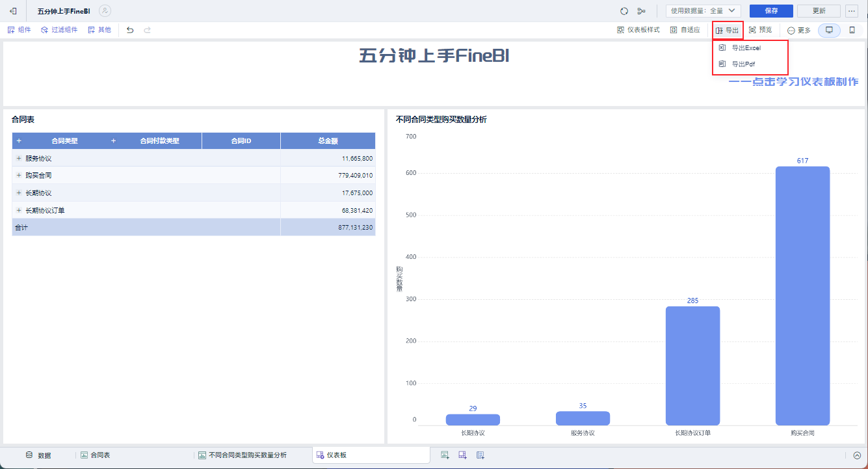The height and width of the screenshot is (469, 868).
Task: Open the 使用数据量 全量 dropdown
Action: 704,11
